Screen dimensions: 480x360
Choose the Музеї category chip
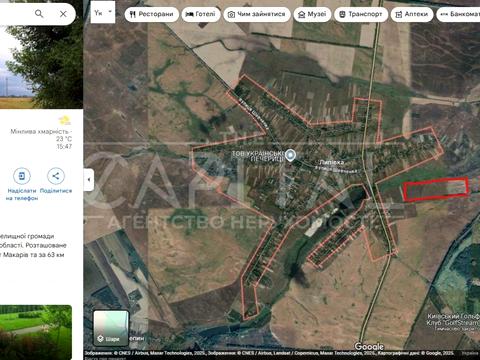coord(312,14)
